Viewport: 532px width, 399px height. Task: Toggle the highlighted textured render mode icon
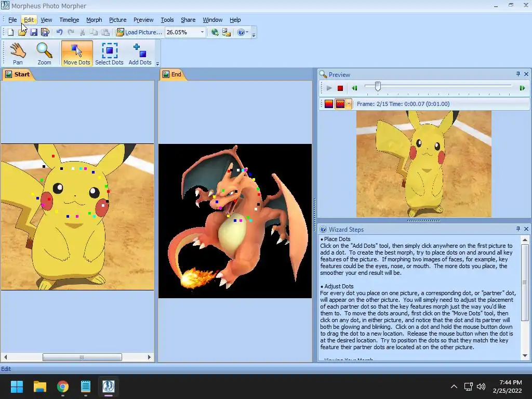click(x=340, y=104)
